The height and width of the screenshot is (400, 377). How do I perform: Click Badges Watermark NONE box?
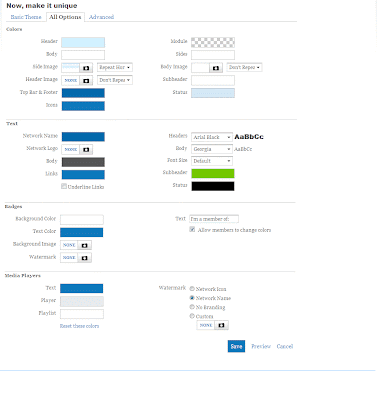pyautogui.click(x=69, y=258)
